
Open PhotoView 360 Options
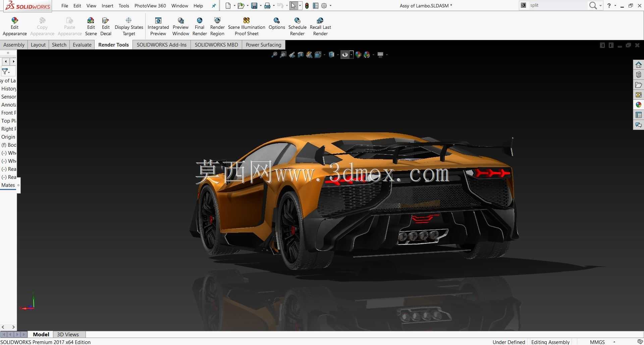[277, 23]
